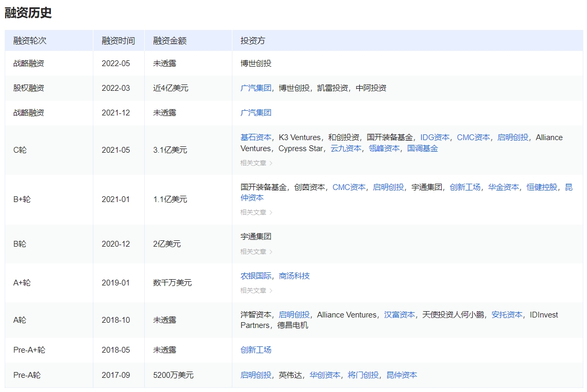This screenshot has width=587, height=392.
Task: Visit the 国调基金 investor link
Action: tap(422, 149)
